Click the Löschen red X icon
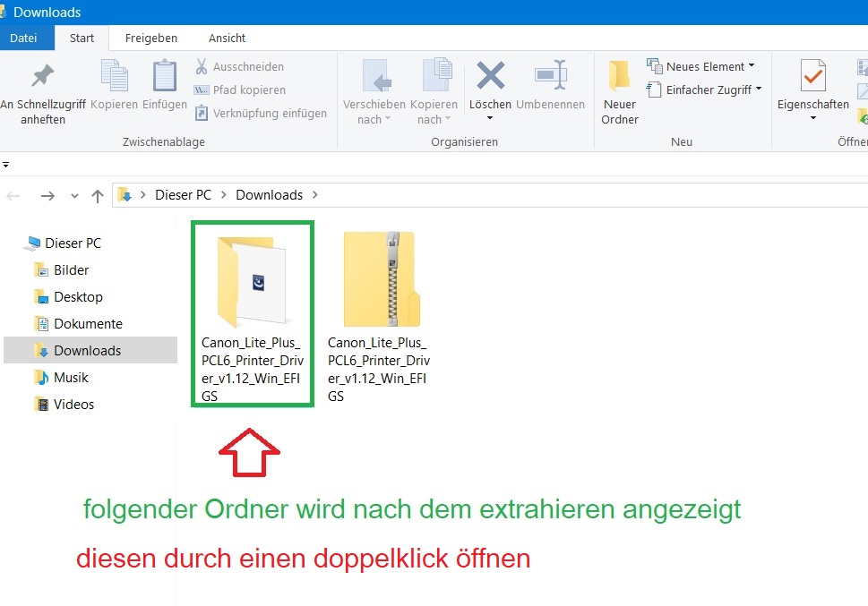Screen dimensions: 868x606 point(491,75)
